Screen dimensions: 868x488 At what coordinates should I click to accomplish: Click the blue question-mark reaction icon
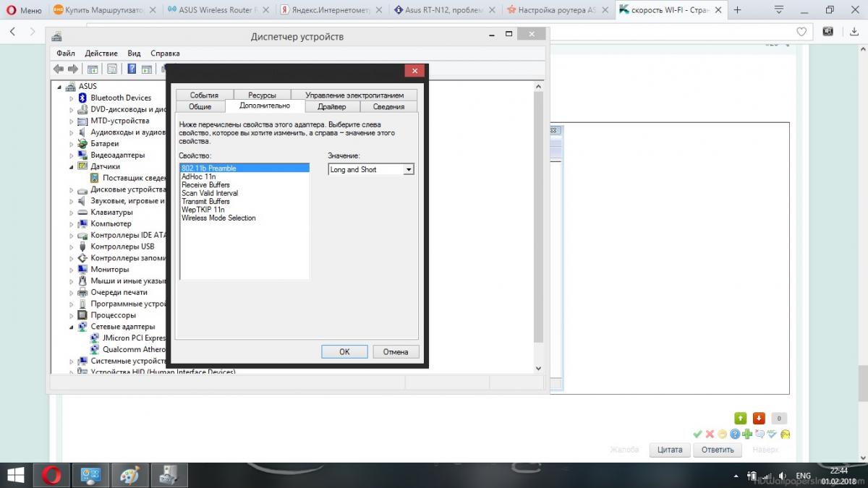(x=734, y=434)
